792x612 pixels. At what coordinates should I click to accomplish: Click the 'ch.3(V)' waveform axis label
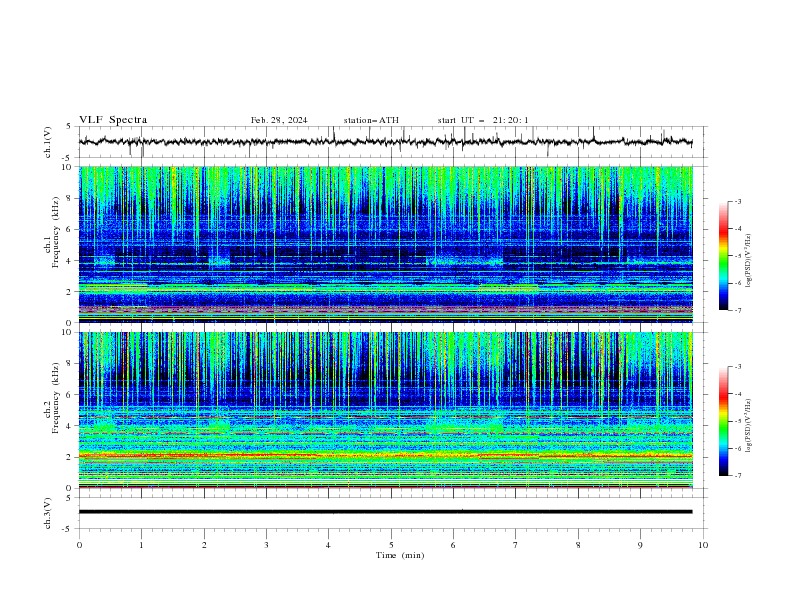coord(48,513)
